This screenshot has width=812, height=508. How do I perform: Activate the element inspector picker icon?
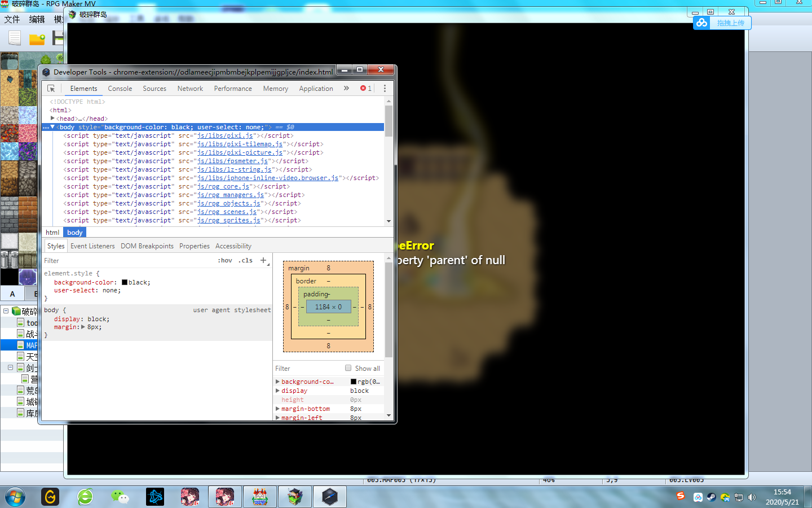pos(51,89)
